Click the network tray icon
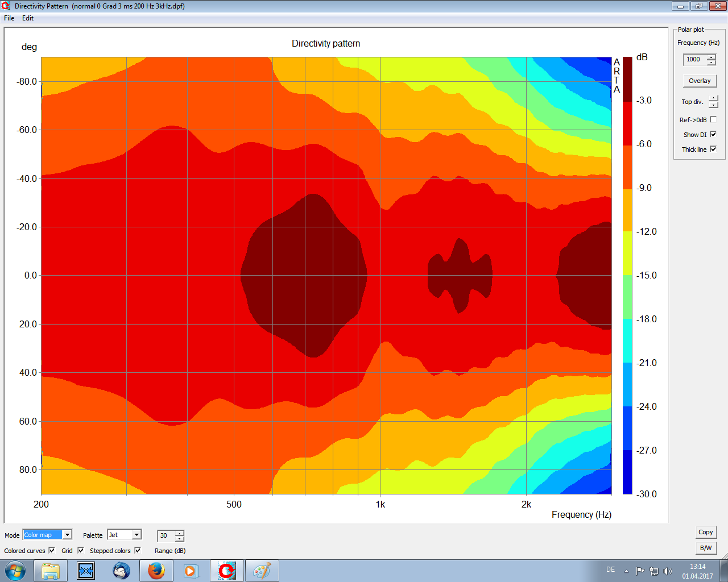Image resolution: width=728 pixels, height=582 pixels. click(654, 571)
